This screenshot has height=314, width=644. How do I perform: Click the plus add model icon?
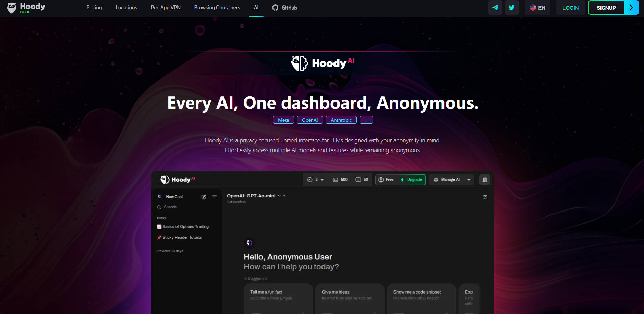click(x=284, y=196)
